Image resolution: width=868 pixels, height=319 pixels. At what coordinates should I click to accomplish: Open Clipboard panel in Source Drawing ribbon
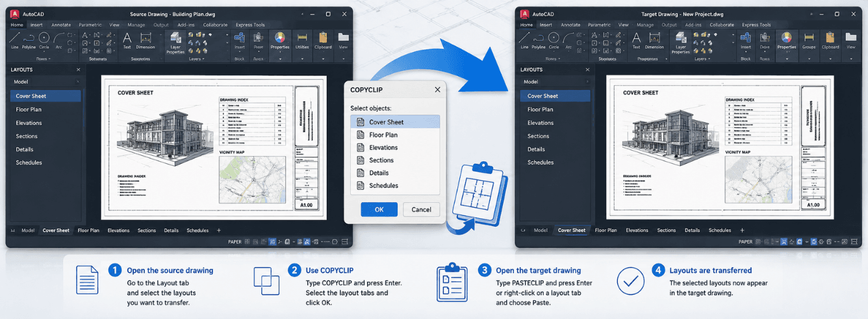coord(323,40)
